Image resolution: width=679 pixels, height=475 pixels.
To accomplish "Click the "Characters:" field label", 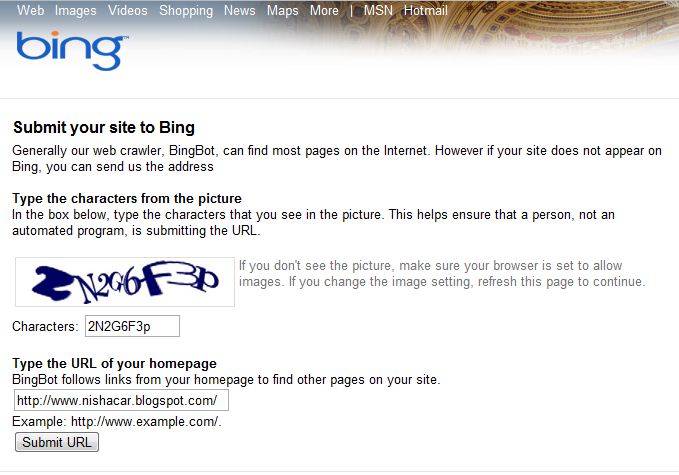I will click(x=44, y=327).
